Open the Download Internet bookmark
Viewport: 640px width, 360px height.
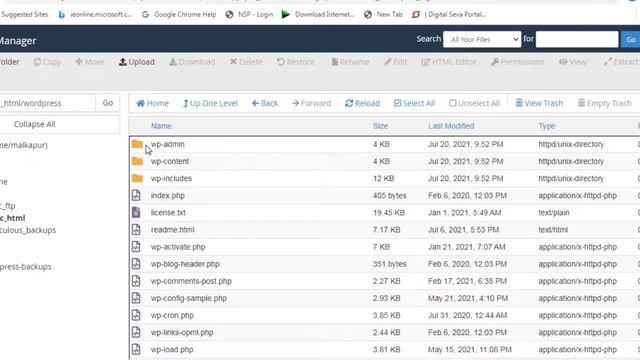coord(318,14)
